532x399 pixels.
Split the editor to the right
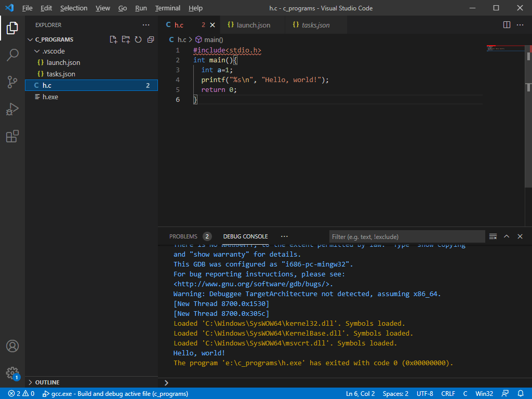click(507, 25)
